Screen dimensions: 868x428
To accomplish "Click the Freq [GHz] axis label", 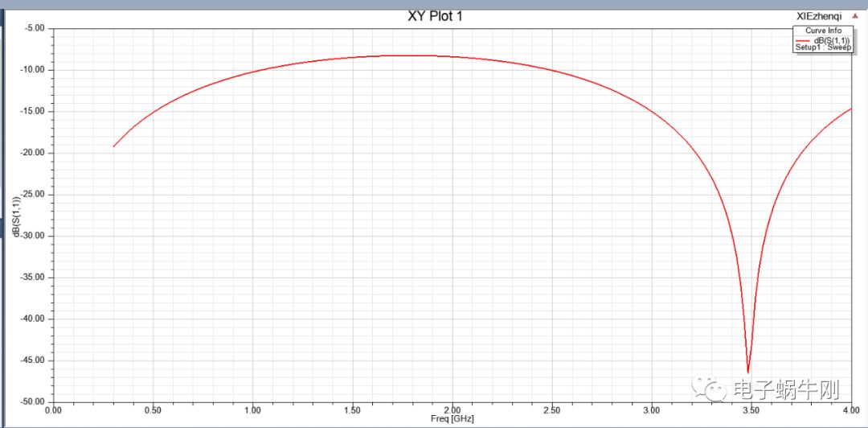I will [x=452, y=418].
